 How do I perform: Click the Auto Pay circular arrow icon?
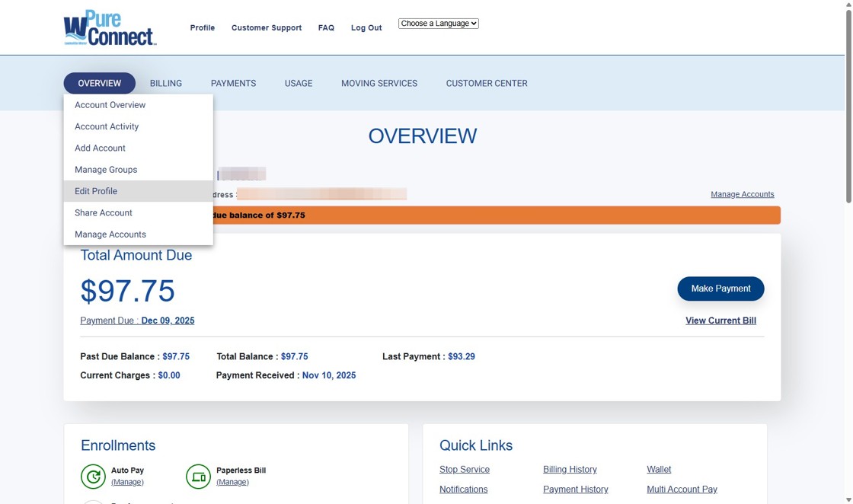click(93, 476)
